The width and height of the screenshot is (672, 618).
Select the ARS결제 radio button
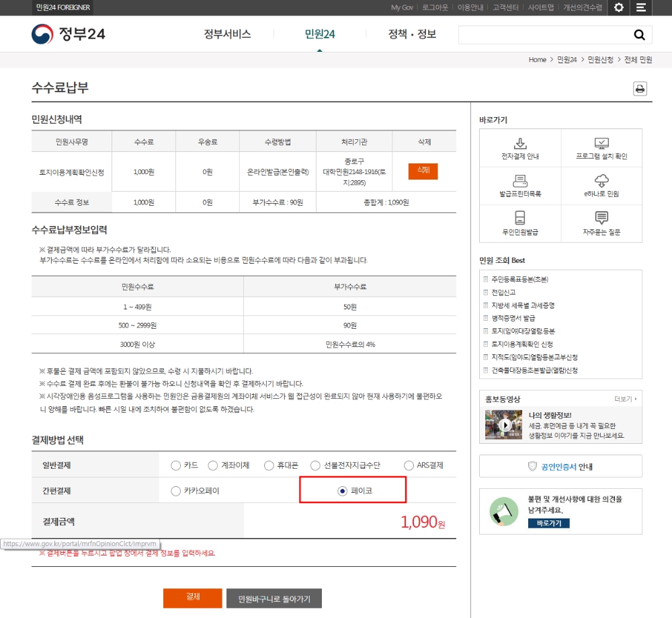tap(409, 465)
